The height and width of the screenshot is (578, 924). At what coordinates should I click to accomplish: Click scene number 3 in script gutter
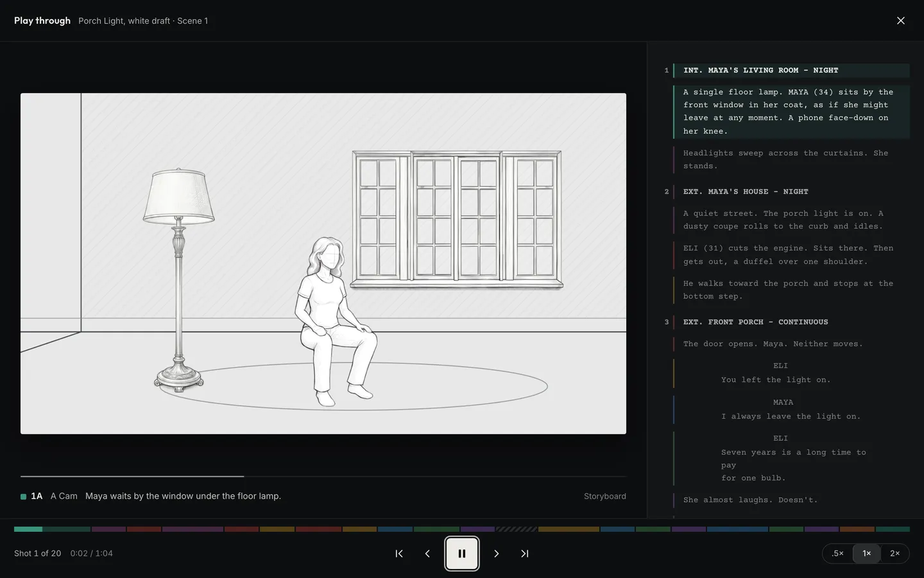tap(667, 322)
